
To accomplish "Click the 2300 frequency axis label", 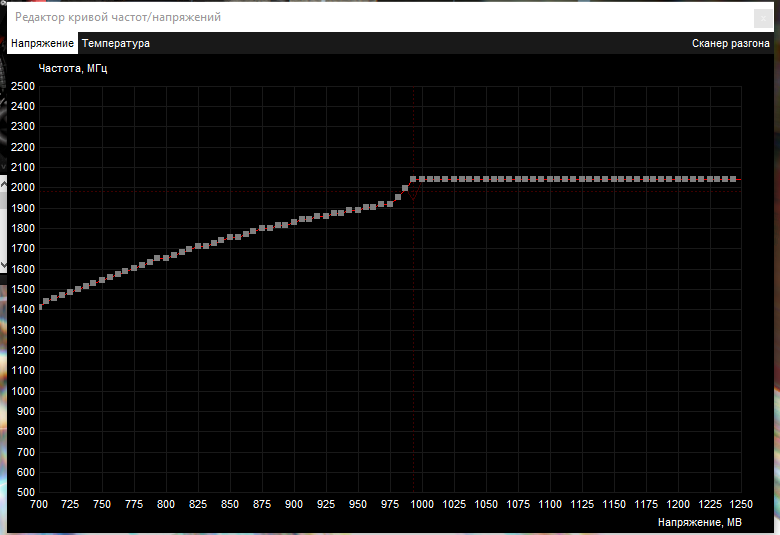I will pos(23,126).
